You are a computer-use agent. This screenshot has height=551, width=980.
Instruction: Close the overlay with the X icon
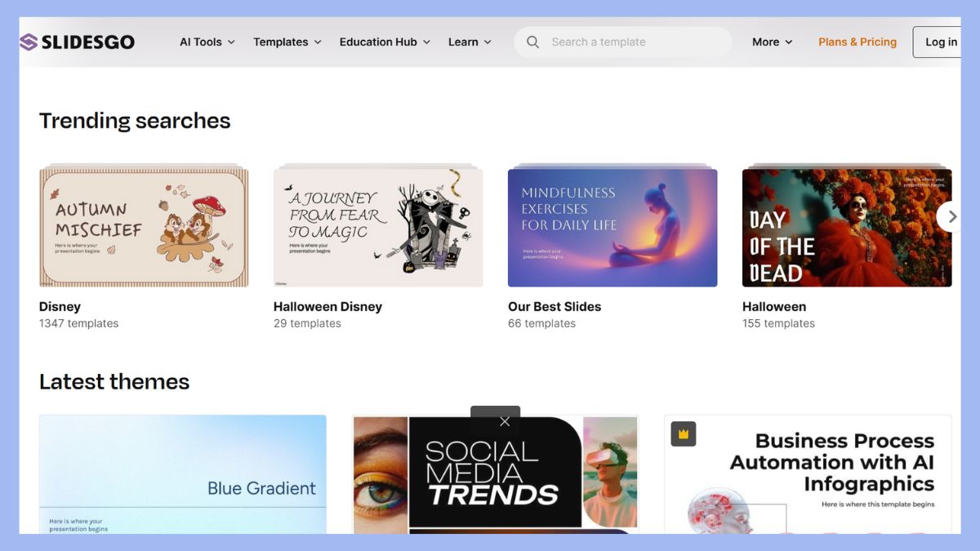click(x=505, y=421)
